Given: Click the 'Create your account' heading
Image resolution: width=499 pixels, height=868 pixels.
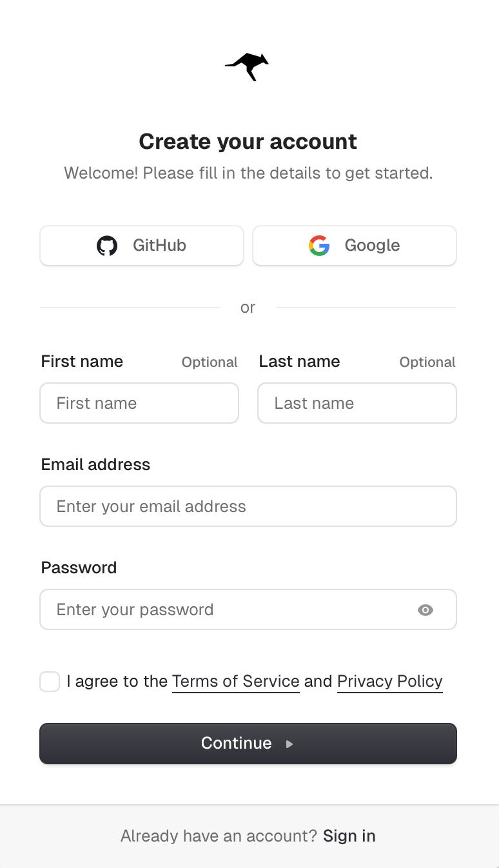Looking at the screenshot, I should [248, 141].
